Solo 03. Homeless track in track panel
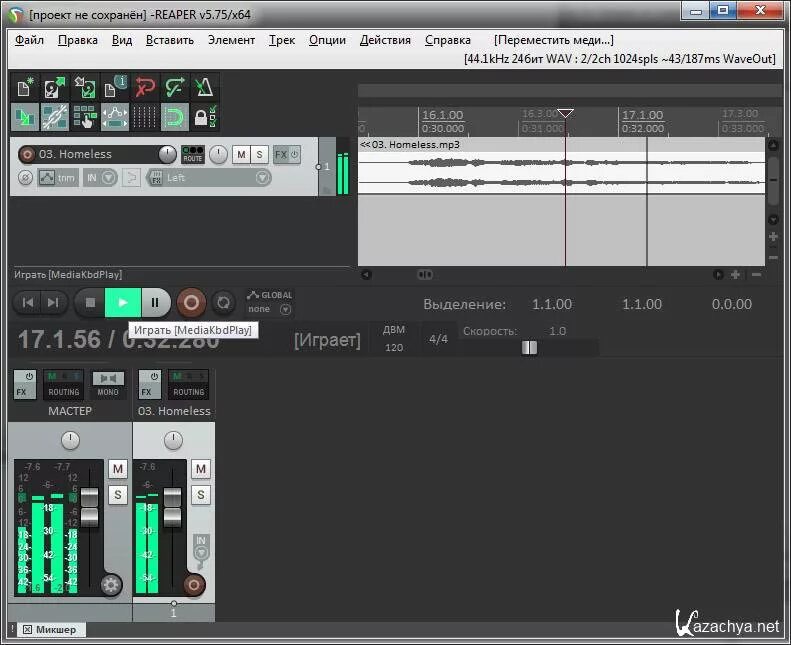The width and height of the screenshot is (791, 645). (x=259, y=154)
